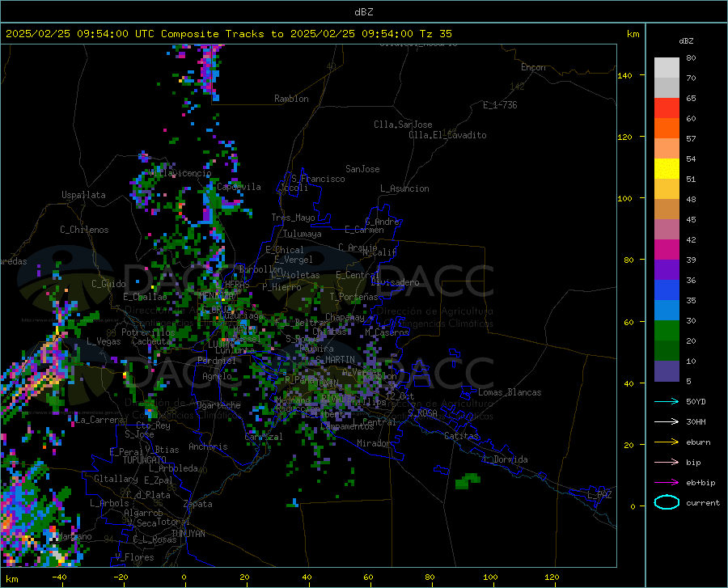Click the white 30HM arrow legend icon
728x588 pixels.
pyautogui.click(x=667, y=422)
